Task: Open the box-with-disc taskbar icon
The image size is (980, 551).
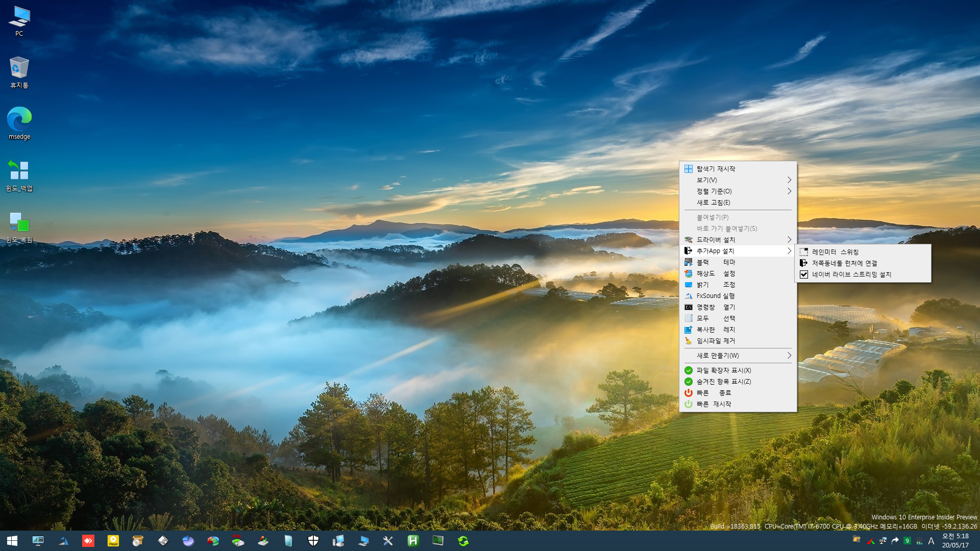Action: coord(138,541)
